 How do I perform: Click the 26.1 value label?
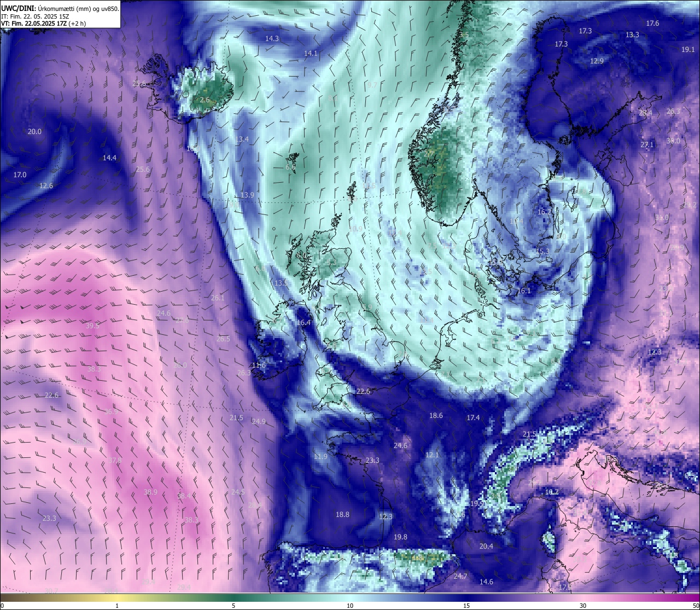[x=218, y=298]
